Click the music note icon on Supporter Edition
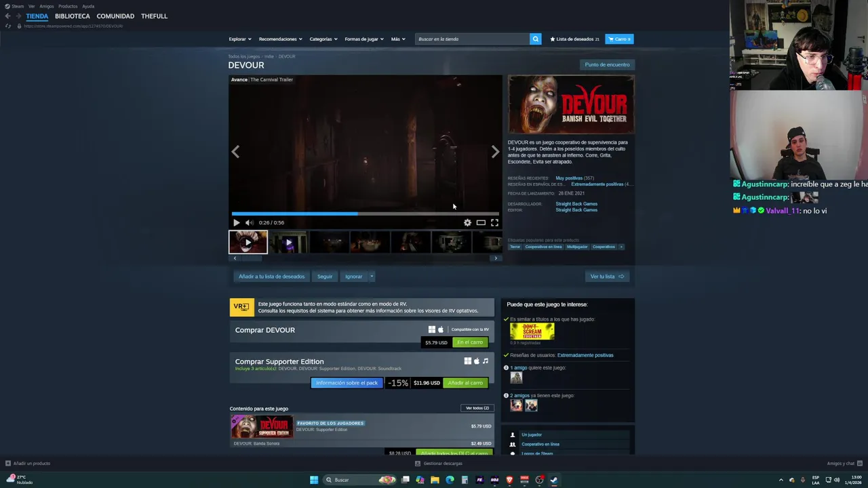Image resolution: width=868 pixels, height=488 pixels. tap(486, 361)
